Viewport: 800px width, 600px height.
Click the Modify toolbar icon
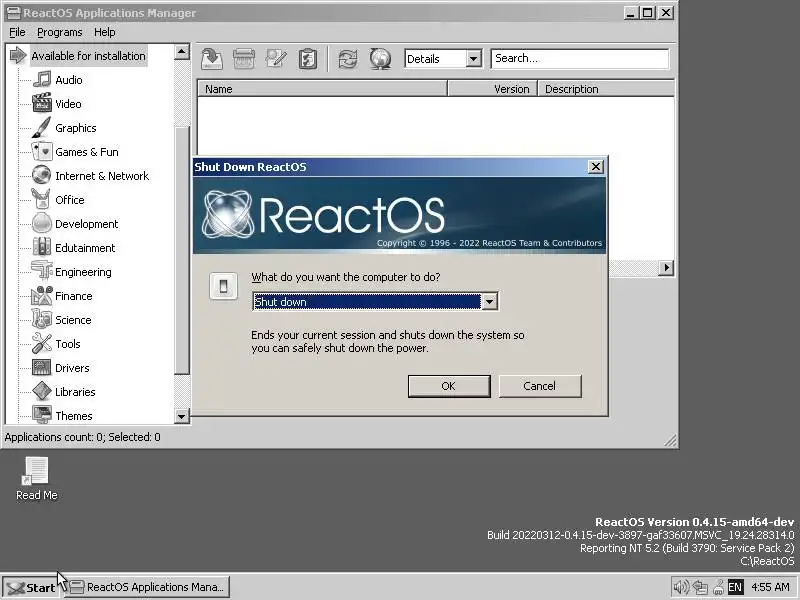[276, 59]
